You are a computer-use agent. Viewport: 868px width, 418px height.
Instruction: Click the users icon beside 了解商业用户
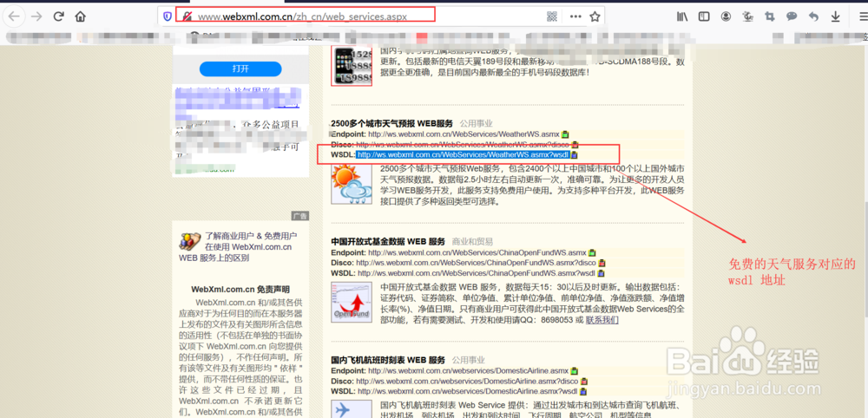(x=190, y=240)
